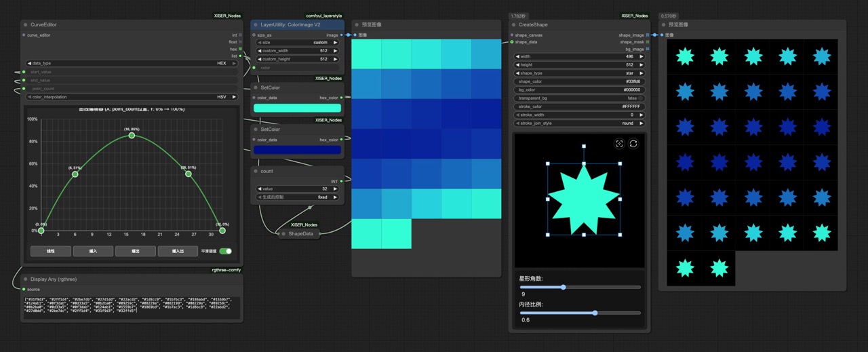Click the shape_image output port on CreateShape

[x=648, y=35]
